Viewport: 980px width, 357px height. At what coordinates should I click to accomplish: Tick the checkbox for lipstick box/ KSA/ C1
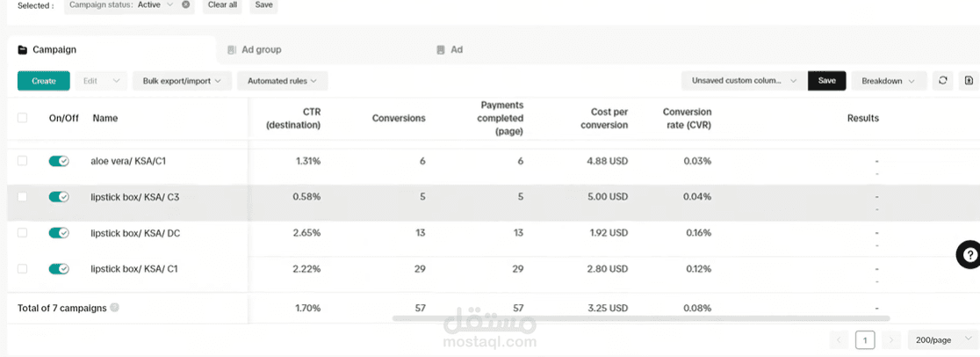pos(23,269)
